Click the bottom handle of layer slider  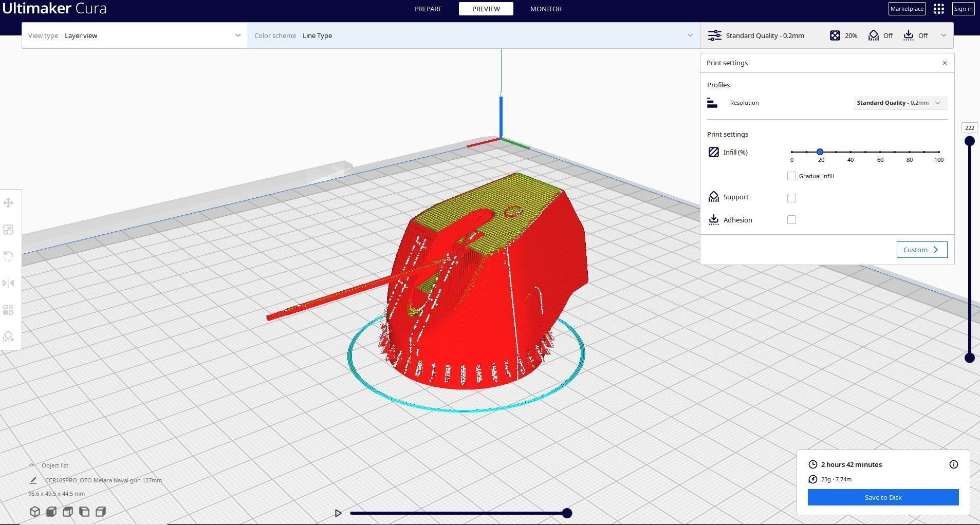click(970, 358)
